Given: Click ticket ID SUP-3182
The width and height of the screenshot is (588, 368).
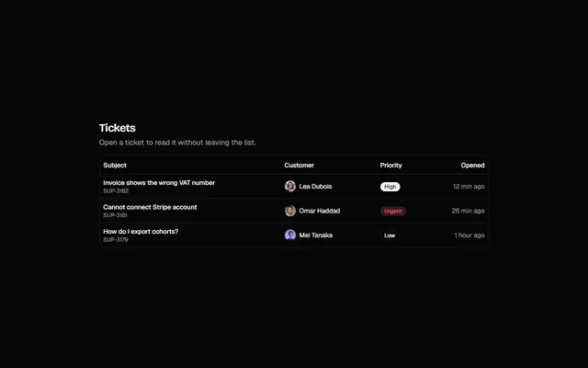Looking at the screenshot, I should 116,190.
